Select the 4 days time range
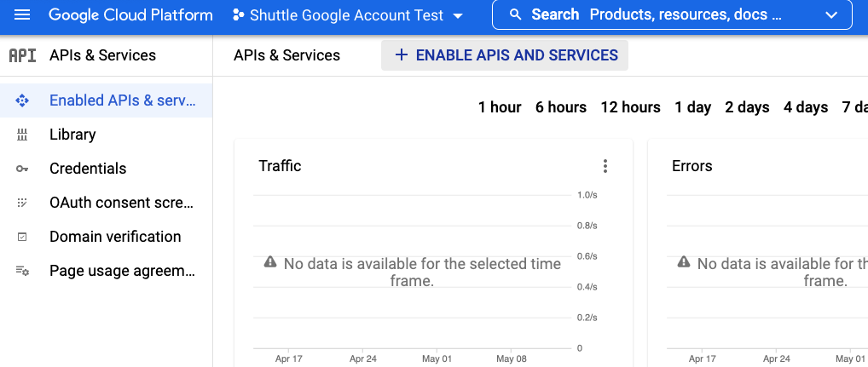 click(806, 107)
